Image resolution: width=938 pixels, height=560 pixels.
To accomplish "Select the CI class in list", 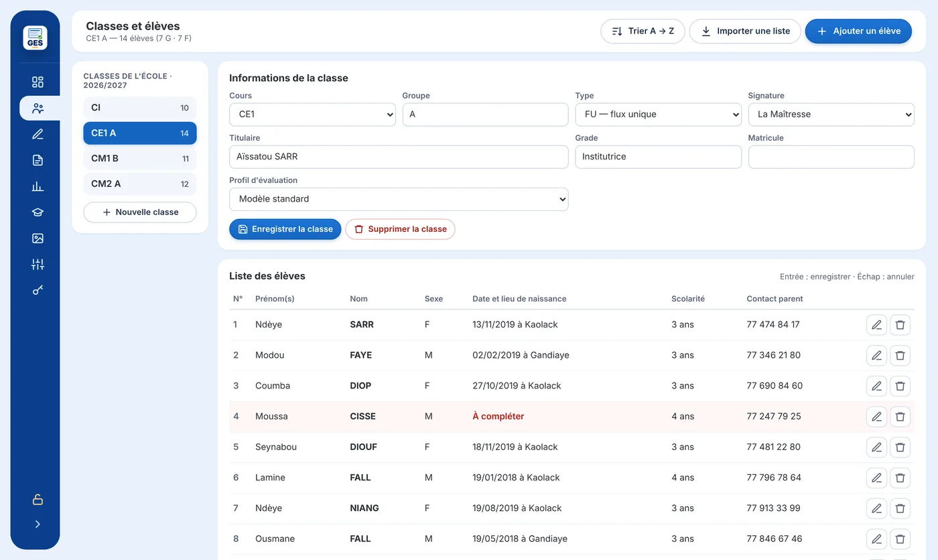I will (x=140, y=108).
